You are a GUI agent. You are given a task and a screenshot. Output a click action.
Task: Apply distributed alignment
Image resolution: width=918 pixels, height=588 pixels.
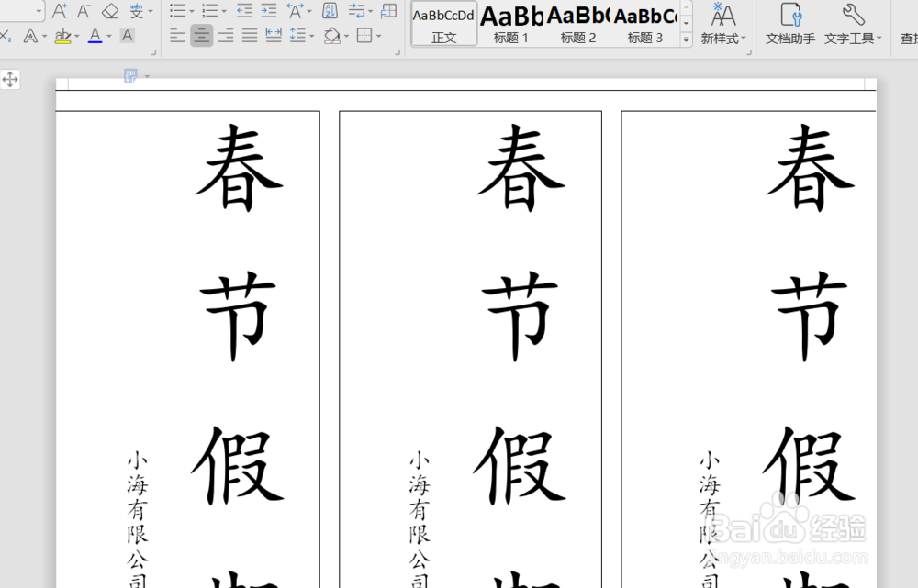(x=274, y=37)
